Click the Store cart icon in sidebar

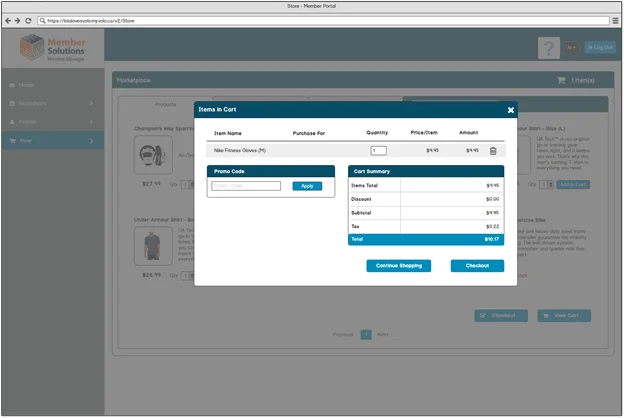pos(12,141)
